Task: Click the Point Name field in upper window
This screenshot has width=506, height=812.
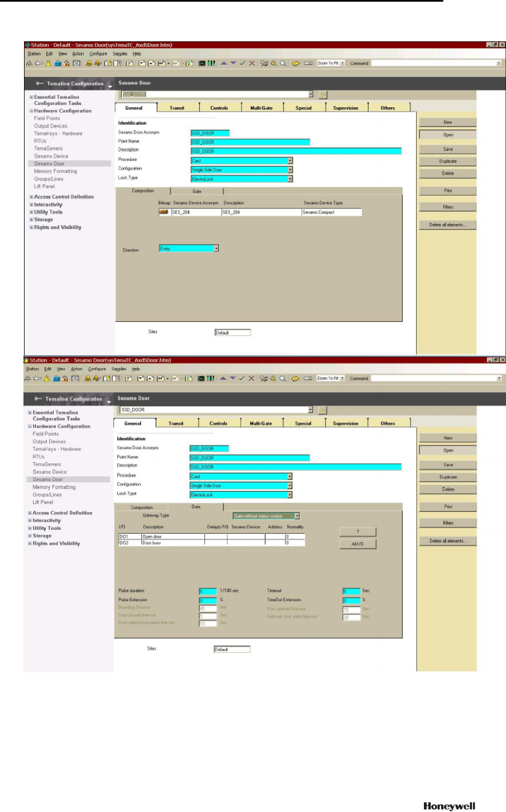Action: click(250, 142)
